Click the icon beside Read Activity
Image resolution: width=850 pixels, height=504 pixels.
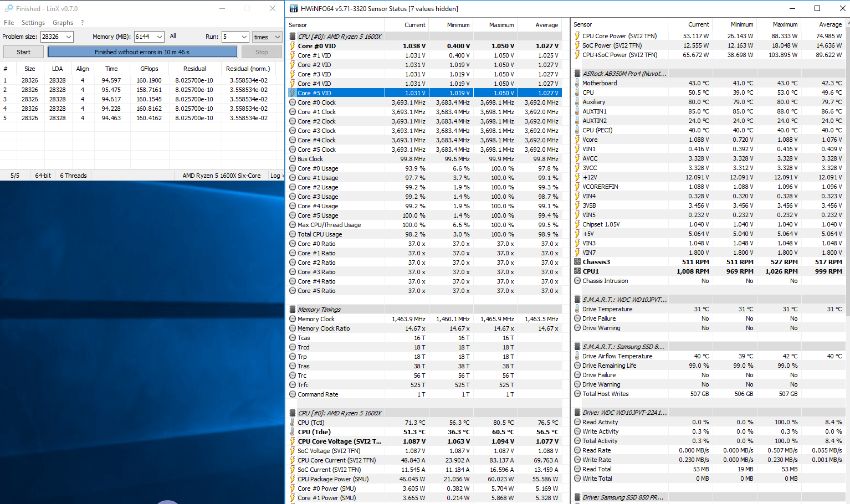(x=577, y=422)
